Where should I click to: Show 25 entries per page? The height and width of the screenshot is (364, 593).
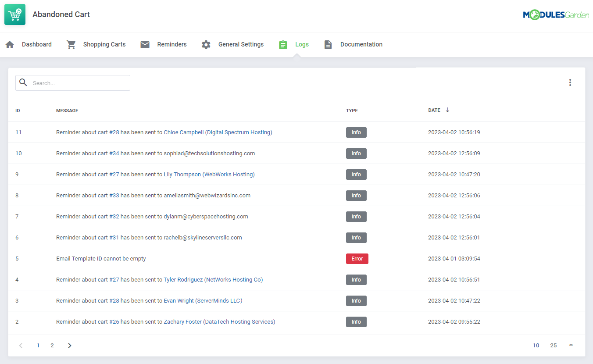click(554, 345)
